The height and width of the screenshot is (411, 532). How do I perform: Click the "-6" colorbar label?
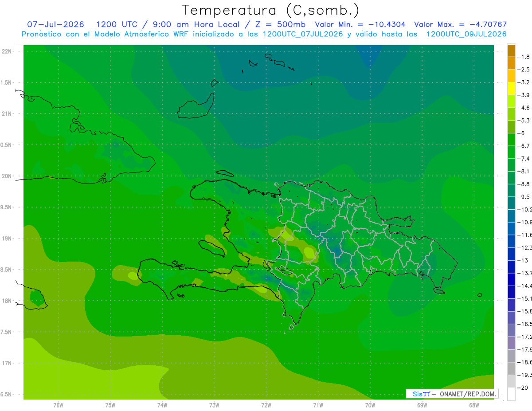(521, 133)
